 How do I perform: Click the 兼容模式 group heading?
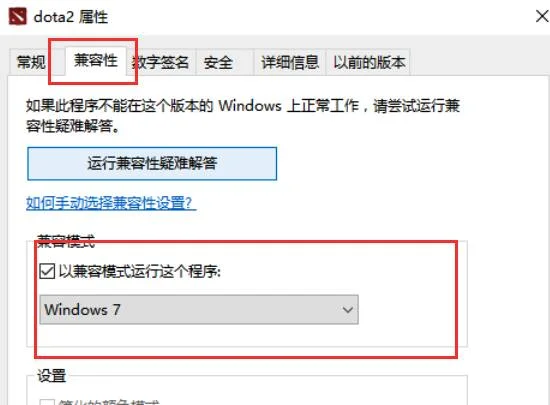click(66, 241)
